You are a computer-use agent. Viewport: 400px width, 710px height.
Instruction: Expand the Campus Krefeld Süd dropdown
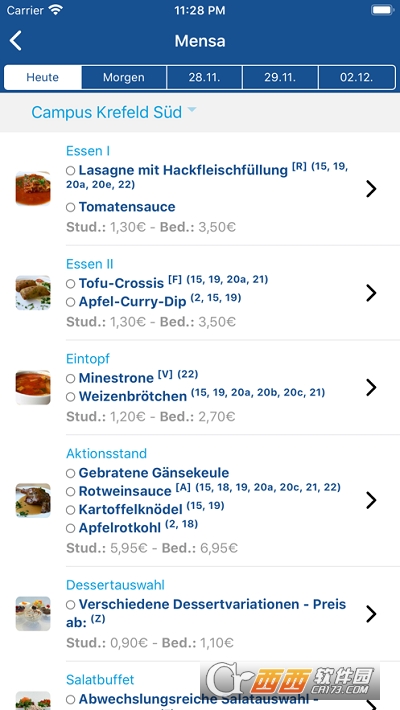click(x=114, y=112)
